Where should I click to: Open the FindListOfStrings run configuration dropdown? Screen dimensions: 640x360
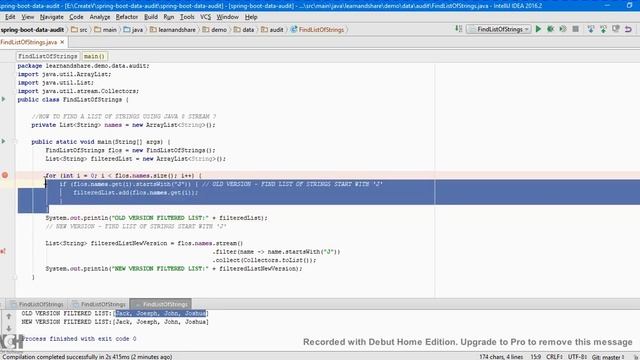(499, 29)
